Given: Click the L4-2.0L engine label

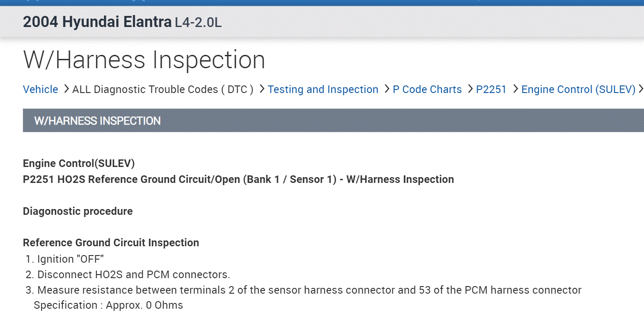Looking at the screenshot, I should click(198, 23).
